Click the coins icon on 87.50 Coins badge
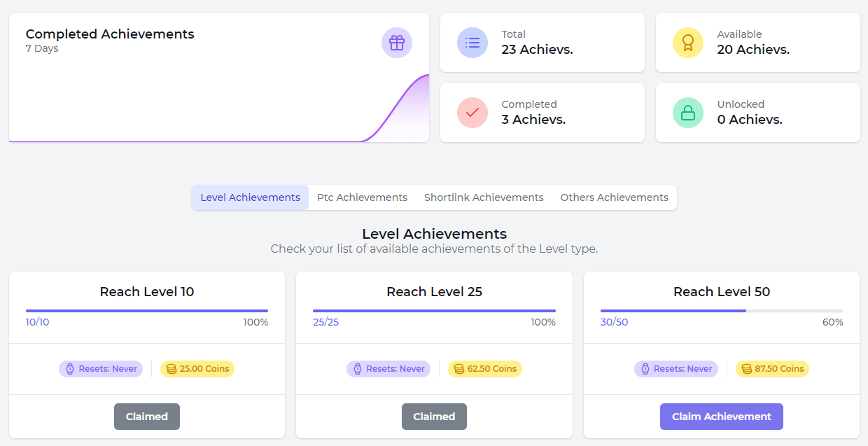868x446 pixels. 747,369
